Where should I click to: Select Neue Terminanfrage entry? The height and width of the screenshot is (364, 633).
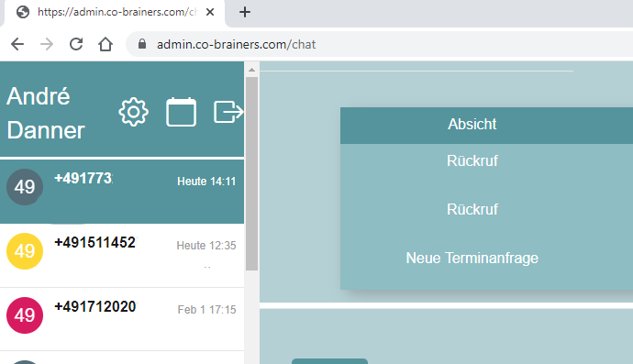[472, 258]
